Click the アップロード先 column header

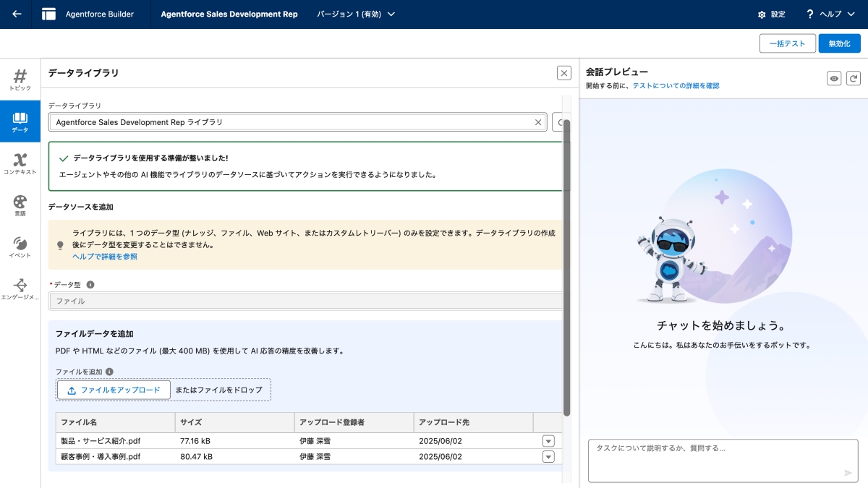(473, 422)
